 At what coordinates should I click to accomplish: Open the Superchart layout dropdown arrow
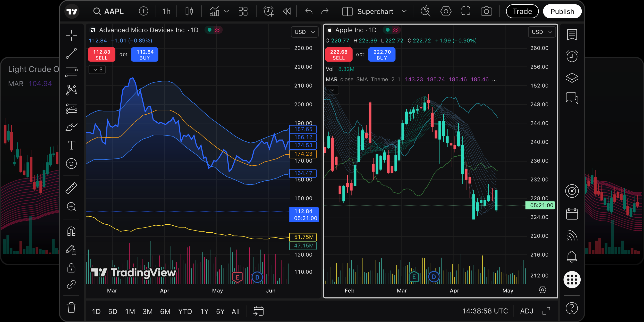tap(404, 11)
